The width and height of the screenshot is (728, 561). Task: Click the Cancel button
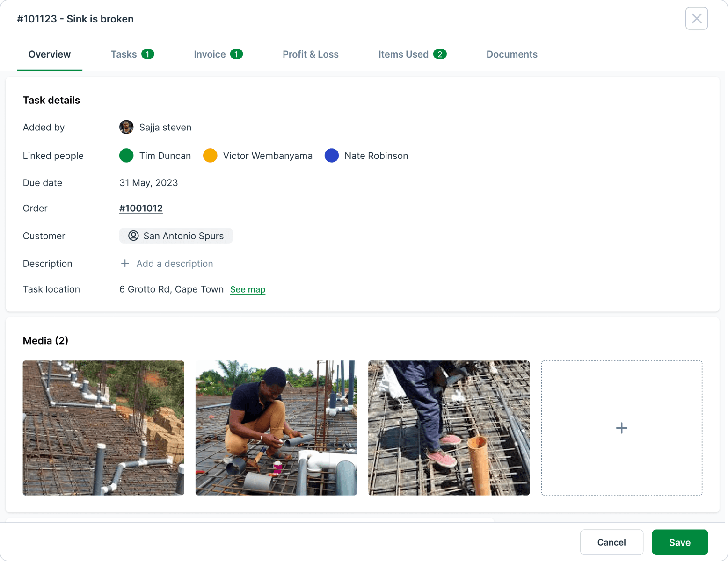[612, 542]
